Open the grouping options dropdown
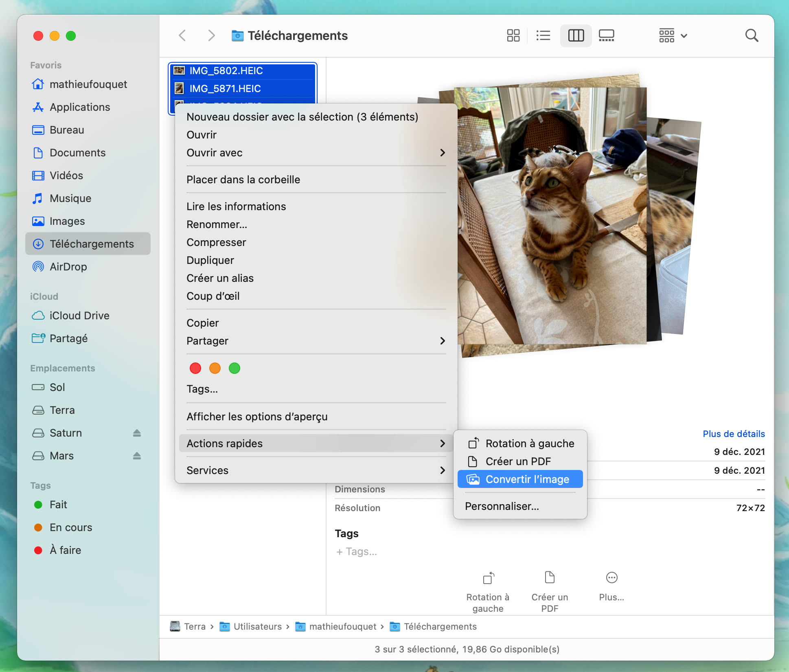Image resolution: width=789 pixels, height=672 pixels. point(673,35)
